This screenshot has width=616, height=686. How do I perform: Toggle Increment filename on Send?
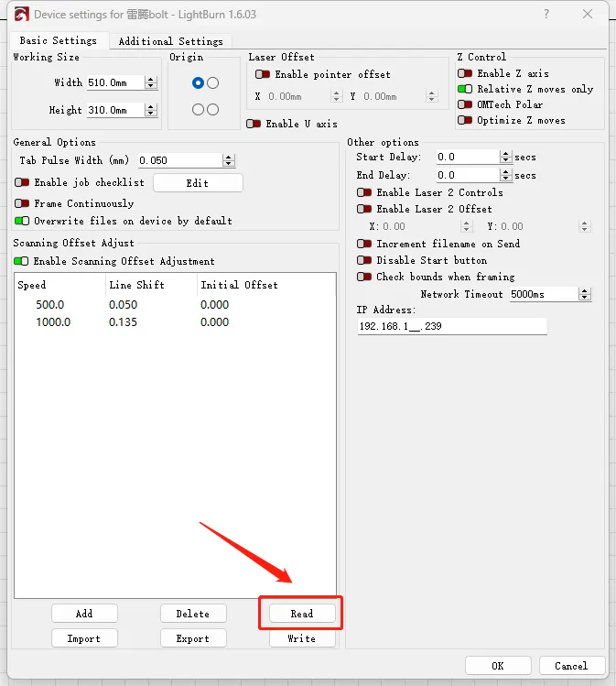coord(364,244)
